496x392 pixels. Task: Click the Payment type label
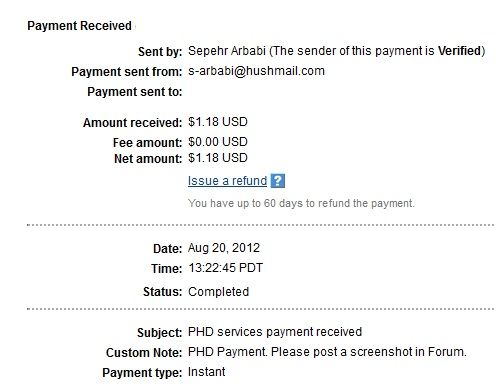142,373
